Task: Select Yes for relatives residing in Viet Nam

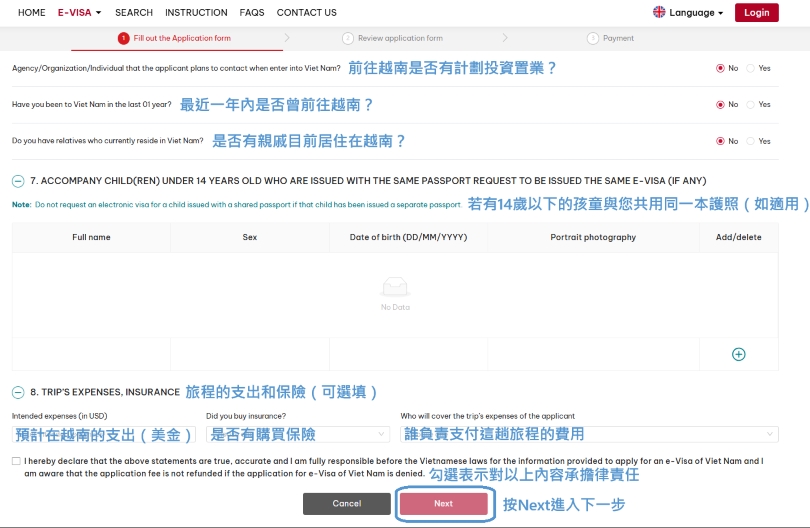Action: click(x=750, y=141)
